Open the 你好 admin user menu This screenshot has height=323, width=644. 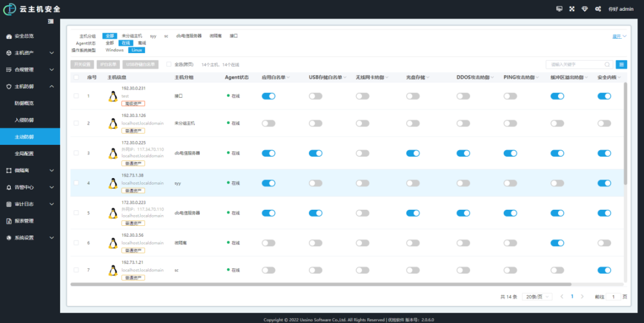point(621,9)
